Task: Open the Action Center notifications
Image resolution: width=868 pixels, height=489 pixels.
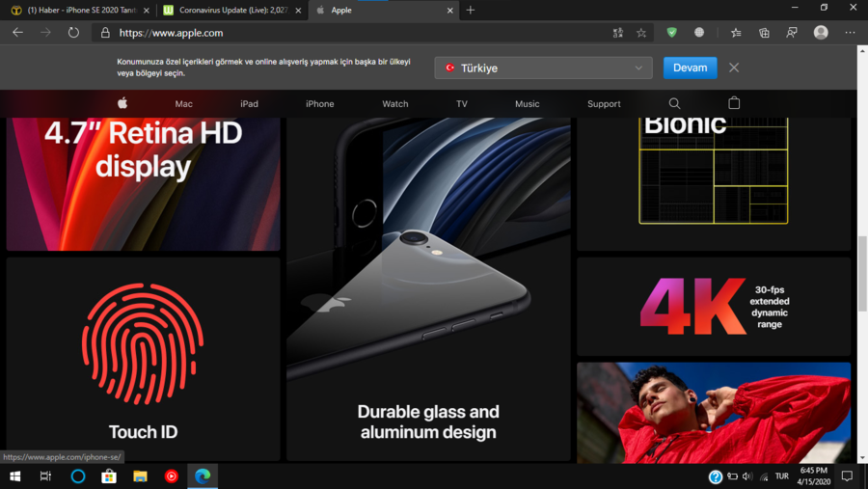Action: pyautogui.click(x=847, y=476)
